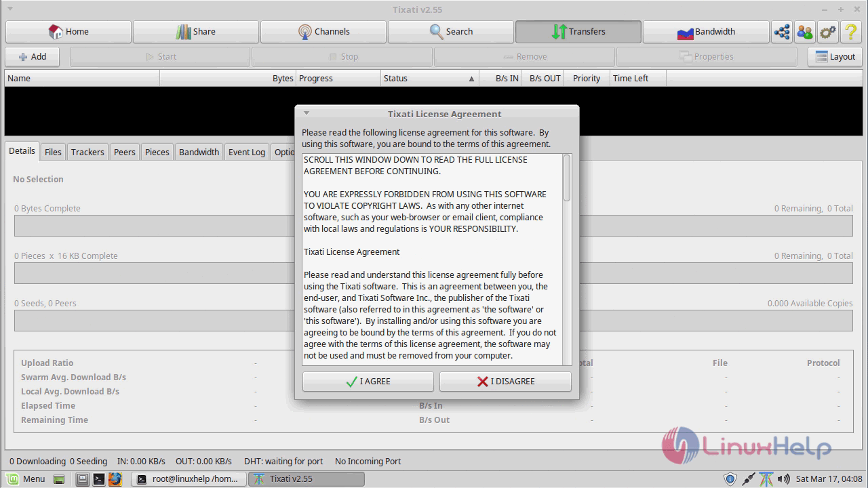Sort by Priority column header
Screen dimensions: 868x488
[587, 79]
